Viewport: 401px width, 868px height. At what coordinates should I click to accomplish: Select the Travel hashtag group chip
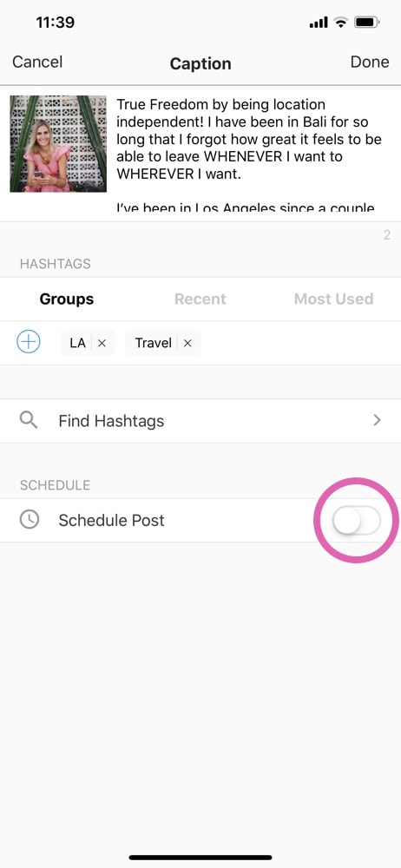[154, 343]
